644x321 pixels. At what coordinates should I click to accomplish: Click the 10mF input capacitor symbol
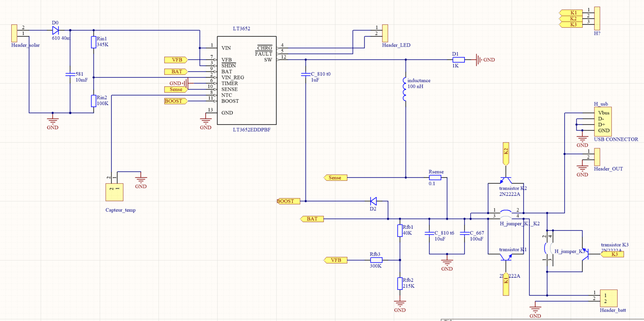[x=70, y=74]
